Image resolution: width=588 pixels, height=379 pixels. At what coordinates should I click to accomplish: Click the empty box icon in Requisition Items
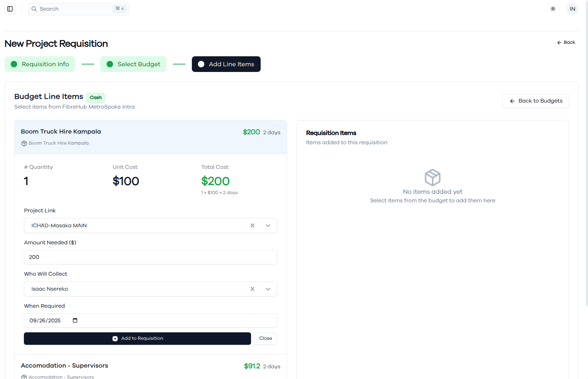[433, 177]
